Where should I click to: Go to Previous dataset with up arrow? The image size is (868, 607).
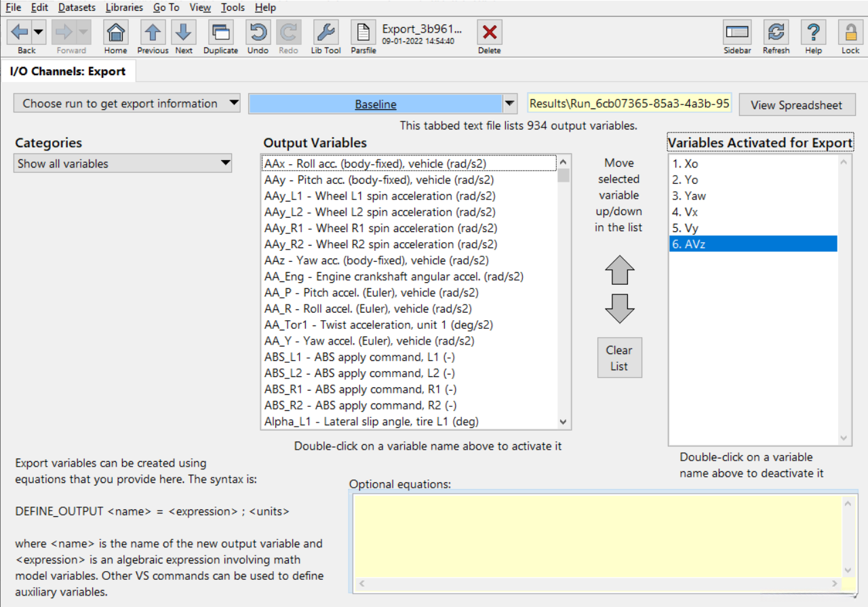coord(153,33)
